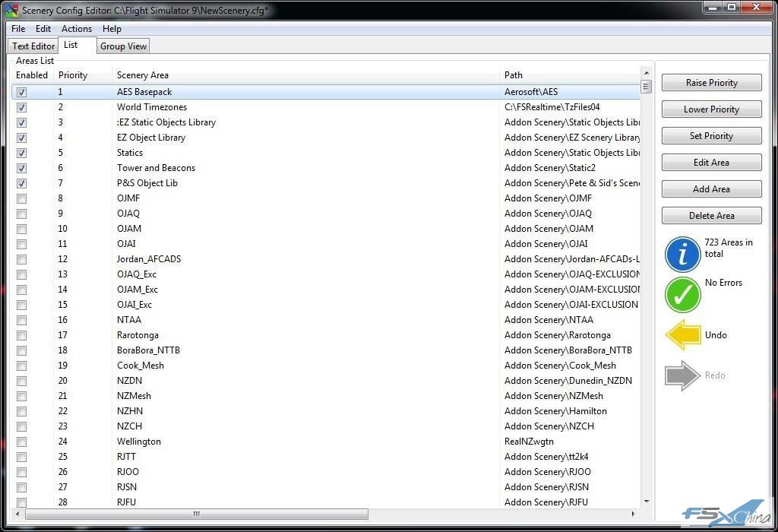Uncheck Tower and Beacons checkbox
778x532 pixels.
pyautogui.click(x=21, y=168)
